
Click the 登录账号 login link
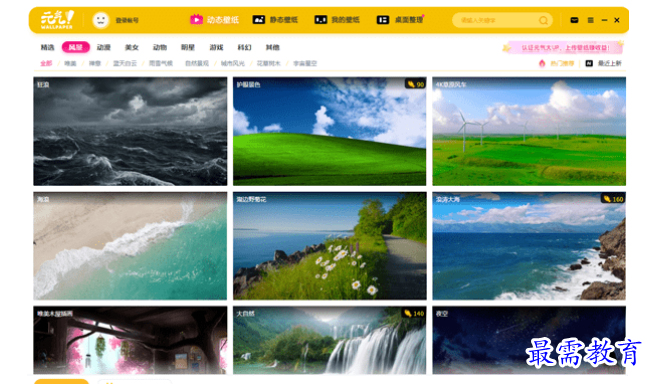click(x=127, y=20)
